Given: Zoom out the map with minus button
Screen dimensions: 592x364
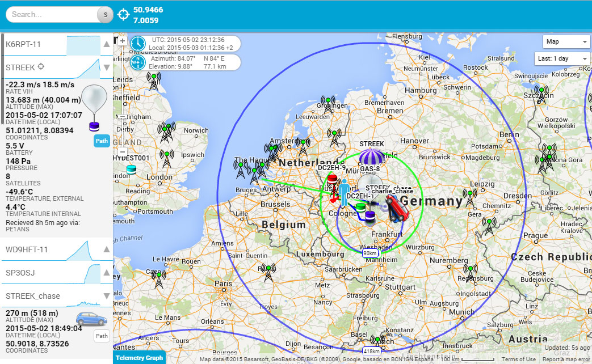Looking at the screenshot, I should [x=122, y=153].
